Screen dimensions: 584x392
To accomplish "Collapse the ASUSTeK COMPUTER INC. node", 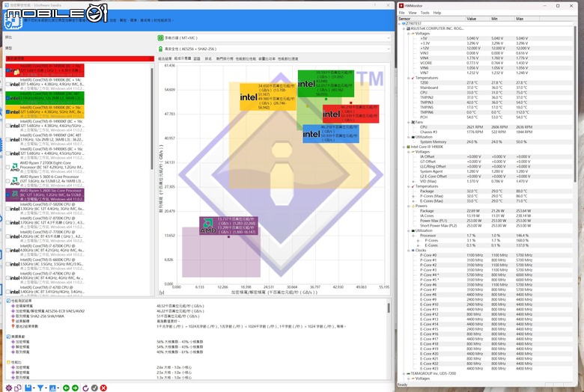I will (404, 28).
